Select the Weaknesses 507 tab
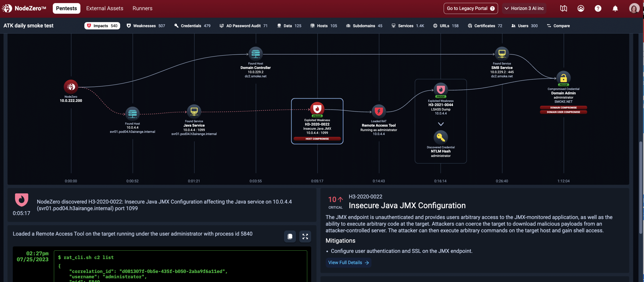This screenshot has height=282, width=644. [x=146, y=26]
